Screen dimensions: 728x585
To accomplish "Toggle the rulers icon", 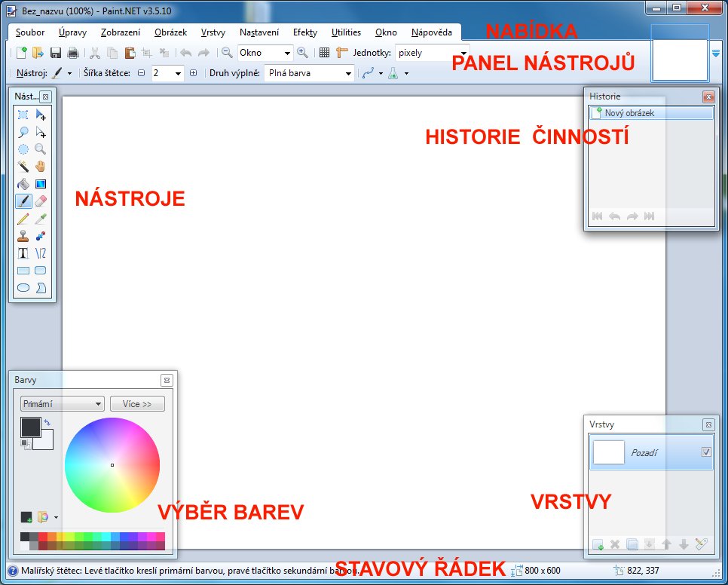I will click(342, 53).
